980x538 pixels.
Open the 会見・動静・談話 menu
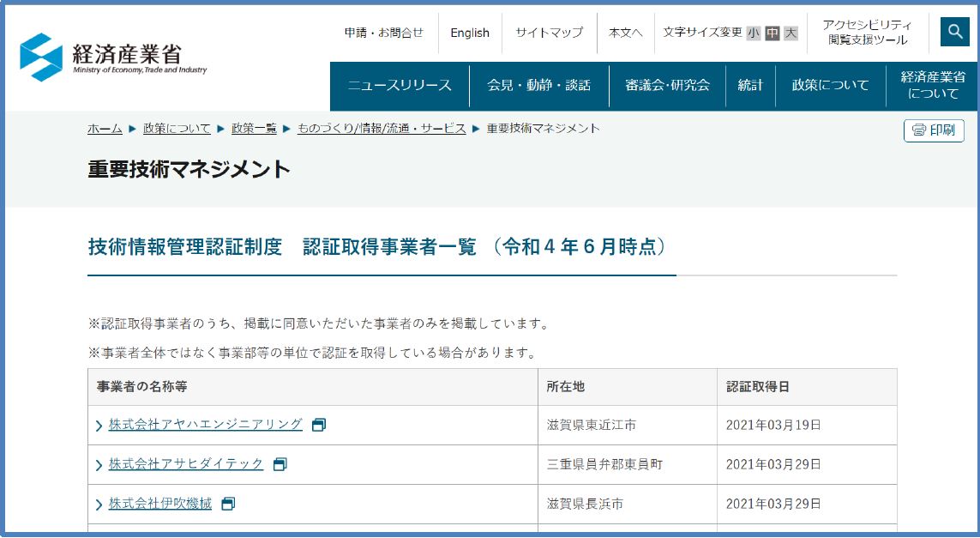tap(538, 86)
